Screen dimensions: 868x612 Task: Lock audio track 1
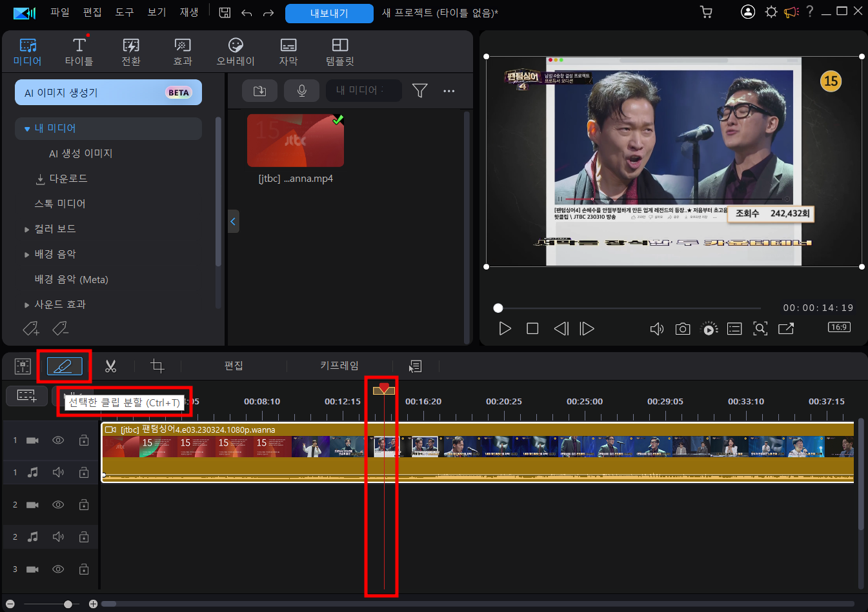click(x=84, y=473)
